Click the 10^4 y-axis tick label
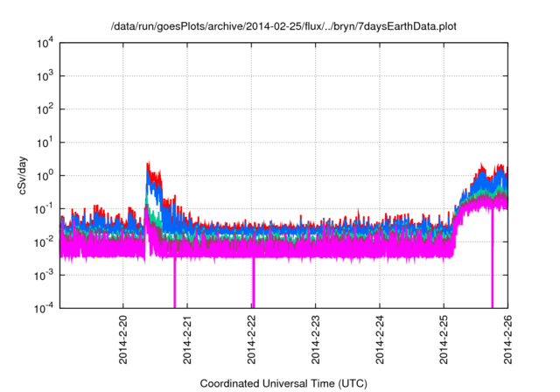 point(45,43)
